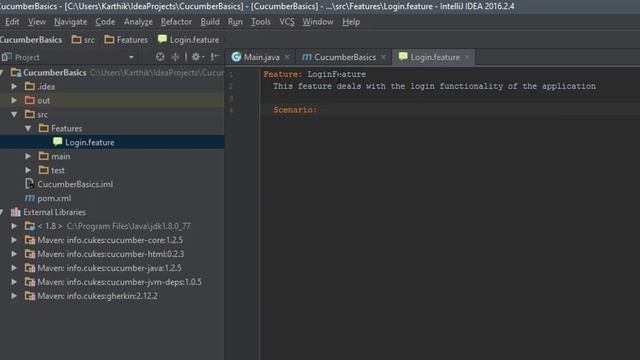Image resolution: width=640 pixels, height=360 pixels.
Task: Collapse the src folder arrow
Action: tap(14, 115)
